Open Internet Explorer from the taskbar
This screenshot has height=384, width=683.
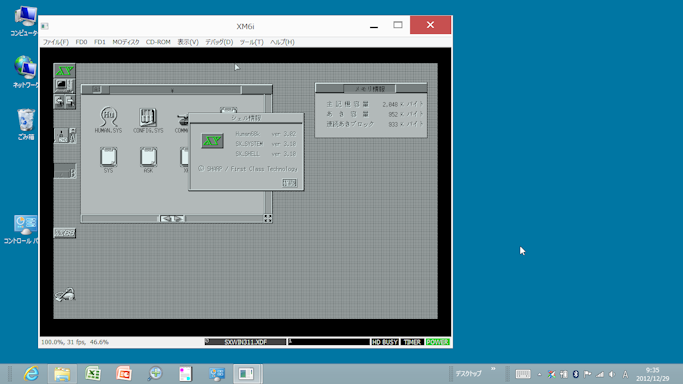click(x=31, y=374)
